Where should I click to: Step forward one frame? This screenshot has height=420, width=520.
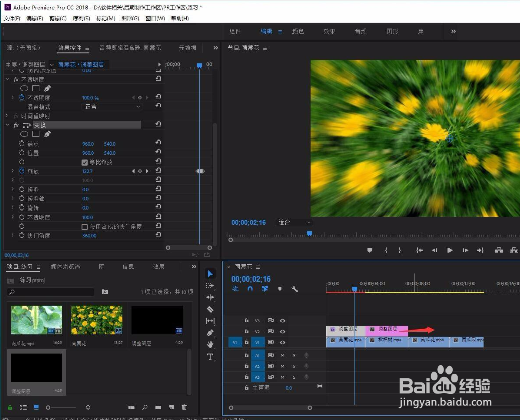pyautogui.click(x=465, y=250)
